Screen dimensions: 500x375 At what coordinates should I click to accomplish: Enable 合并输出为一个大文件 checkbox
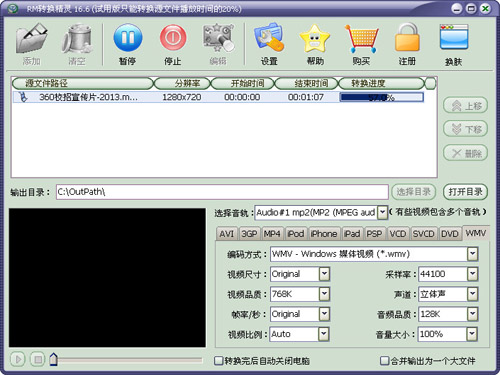[384, 361]
